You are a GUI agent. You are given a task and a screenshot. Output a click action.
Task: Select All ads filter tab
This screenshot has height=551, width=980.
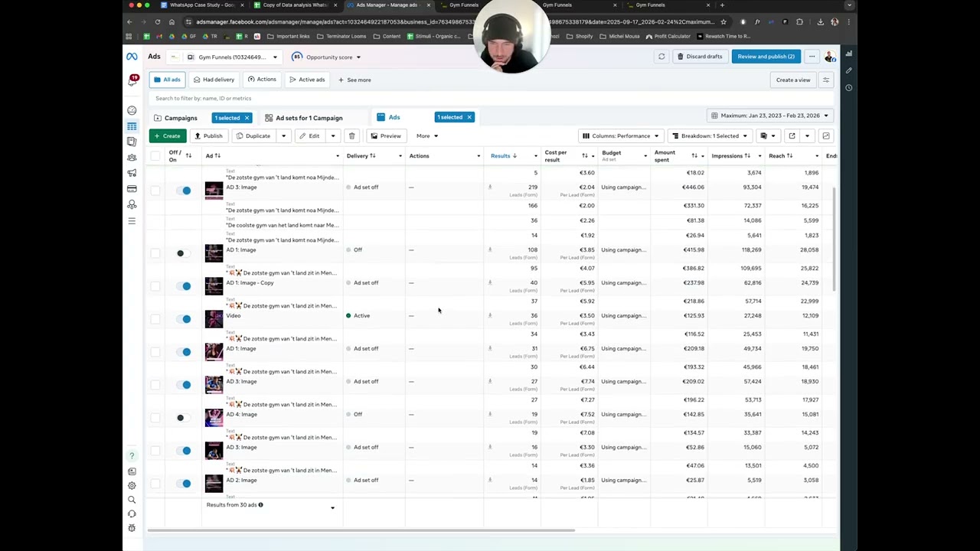[x=166, y=80]
